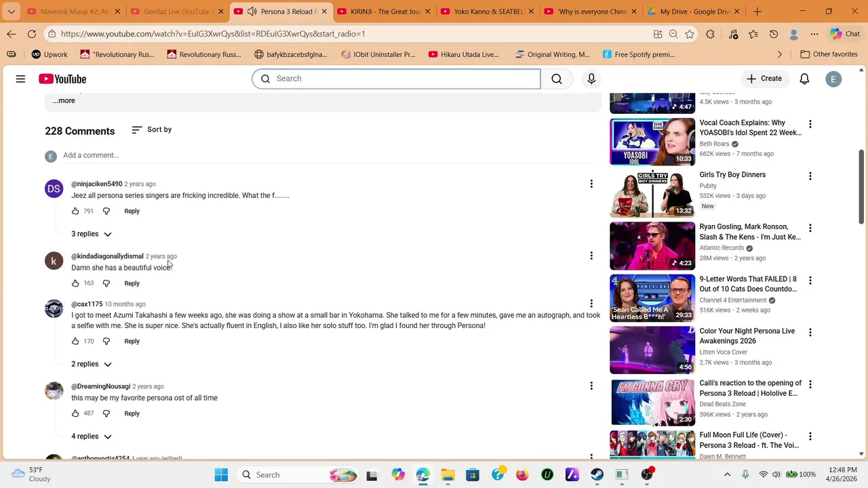Open action menu for @ninjaciken5490 comment
The image size is (868, 488).
coord(591,184)
